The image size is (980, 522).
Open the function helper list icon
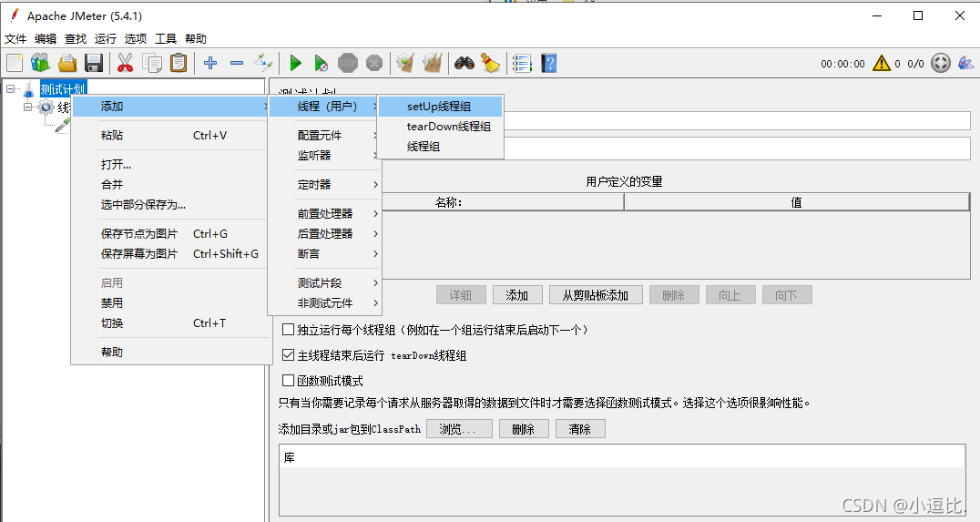pos(522,63)
